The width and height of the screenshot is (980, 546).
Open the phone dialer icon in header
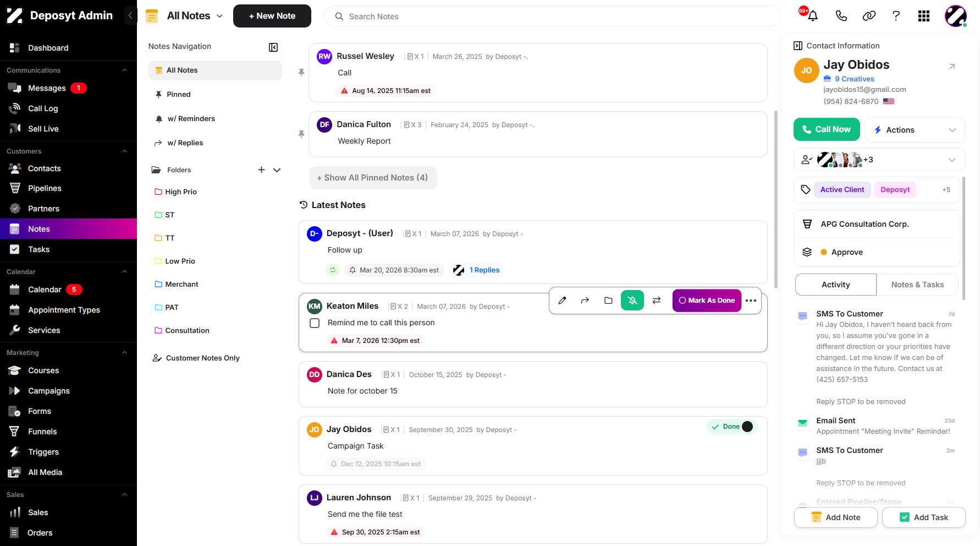841,16
